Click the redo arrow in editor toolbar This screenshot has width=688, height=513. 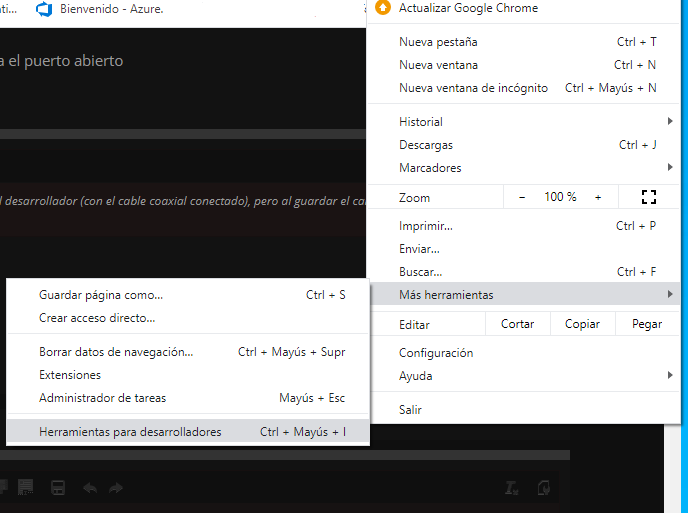pyautogui.click(x=116, y=488)
